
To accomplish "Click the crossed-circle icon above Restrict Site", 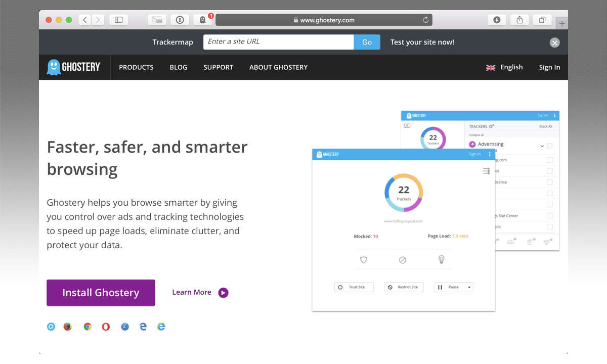I will (x=403, y=260).
